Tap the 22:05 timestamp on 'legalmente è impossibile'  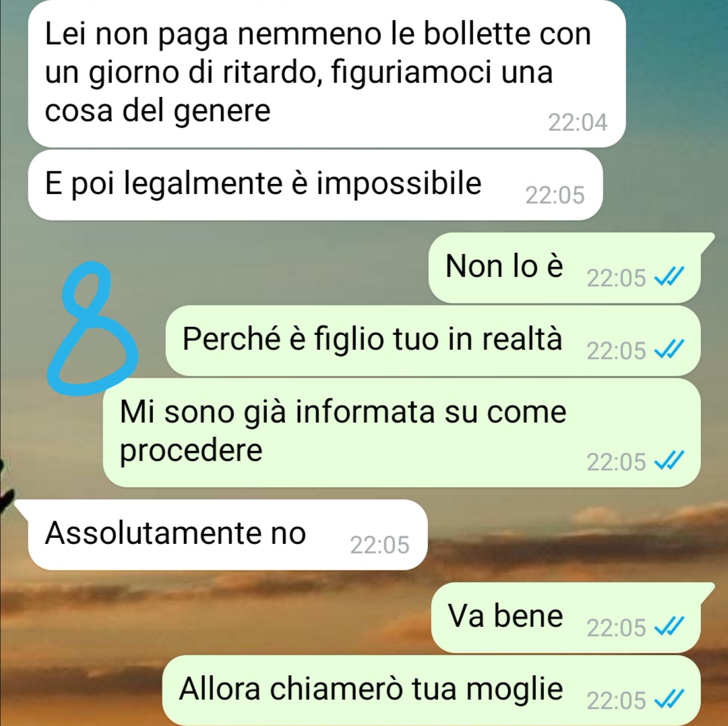[555, 195]
